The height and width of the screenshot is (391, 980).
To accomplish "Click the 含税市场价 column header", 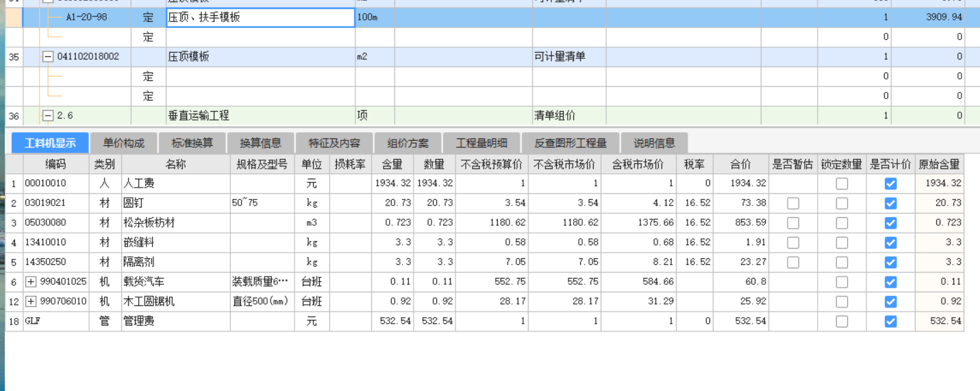I will (x=638, y=164).
